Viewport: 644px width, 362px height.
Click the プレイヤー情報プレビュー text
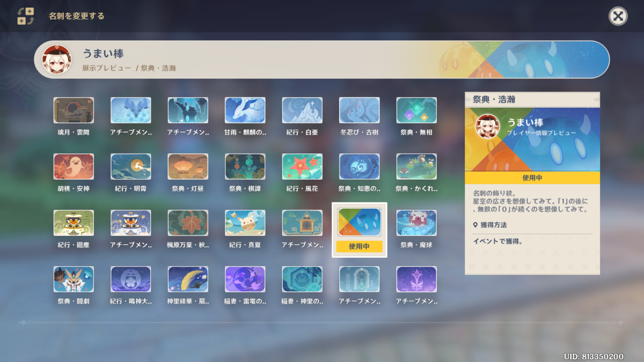tap(541, 132)
